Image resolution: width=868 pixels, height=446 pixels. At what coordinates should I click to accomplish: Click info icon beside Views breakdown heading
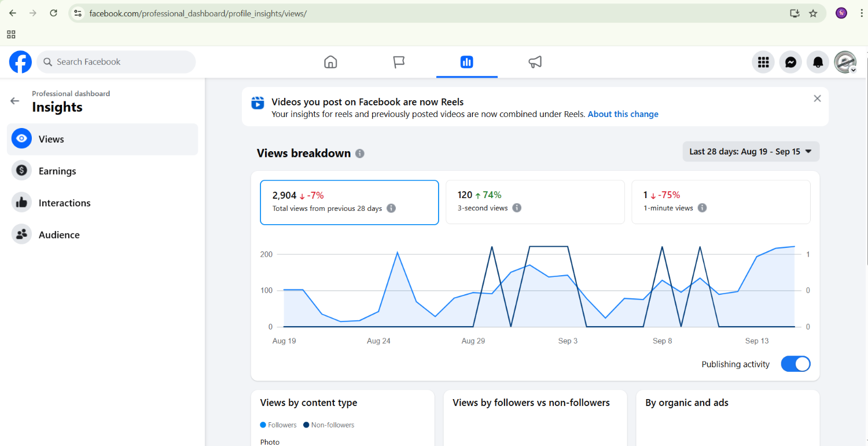pos(360,153)
